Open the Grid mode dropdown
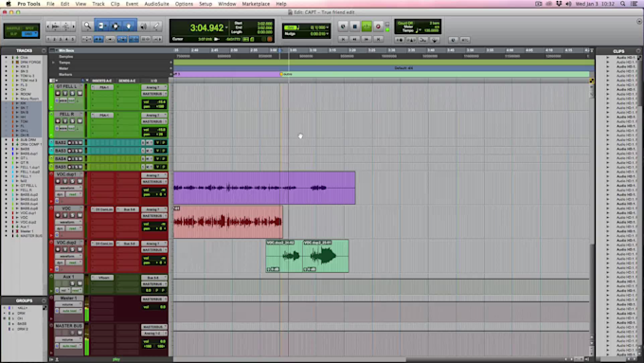 [x=29, y=34]
